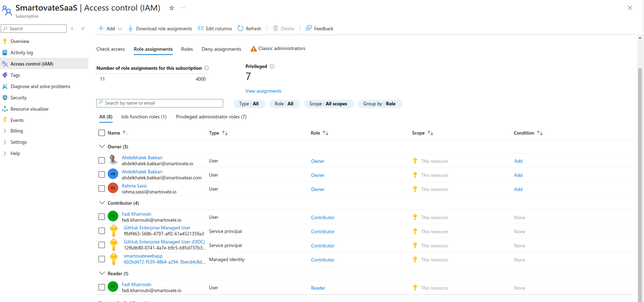Select Privileged administrator roles (7) tab

pyautogui.click(x=211, y=117)
